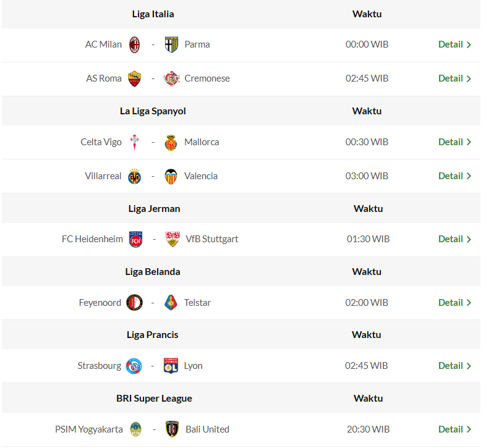Image resolution: width=486 pixels, height=448 pixels.
Task: Click the Strasbourg club logo
Action: (134, 366)
